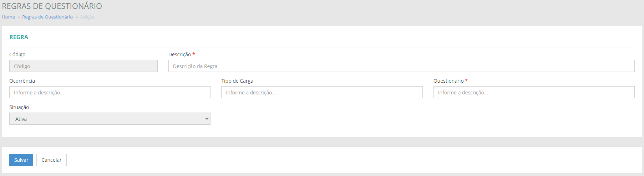Click the Situação label text
644x176 pixels.
click(19, 107)
